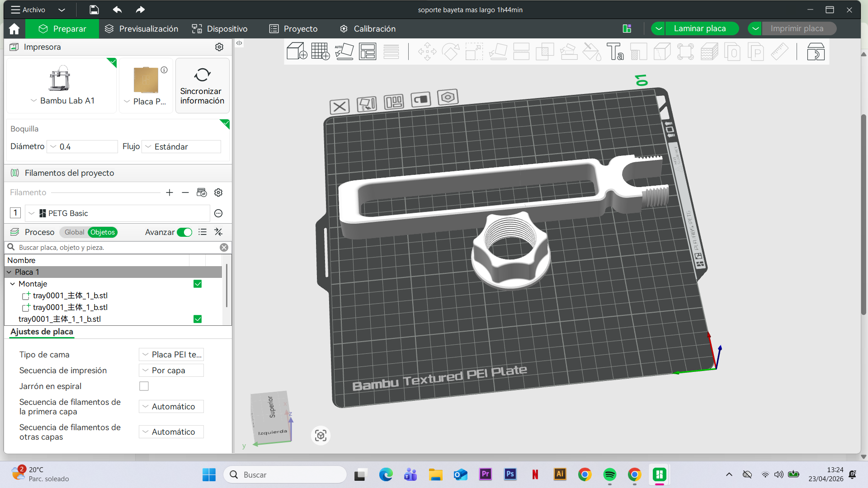Click the plate lock icon
This screenshot has width=868, height=488.
pyautogui.click(x=421, y=99)
